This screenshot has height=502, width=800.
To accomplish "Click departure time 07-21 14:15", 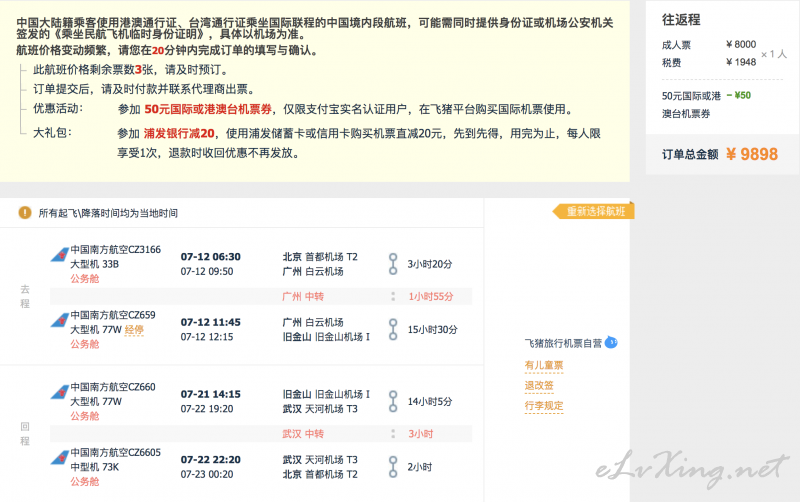I will [x=211, y=394].
